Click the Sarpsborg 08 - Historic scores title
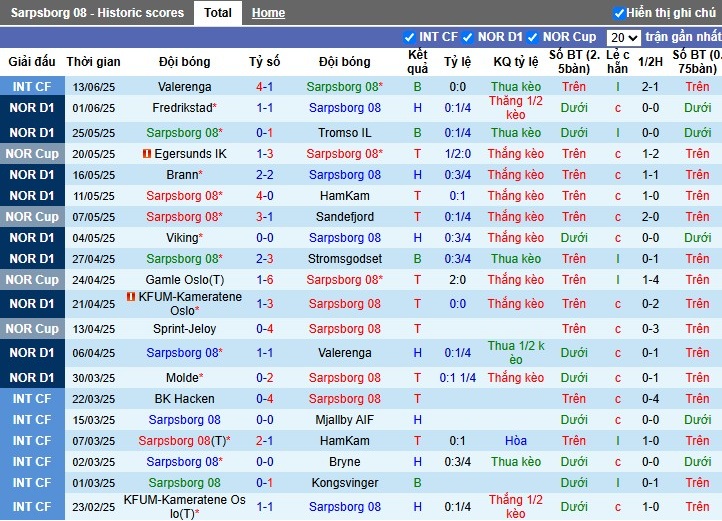This screenshot has width=722, height=521. (x=97, y=13)
